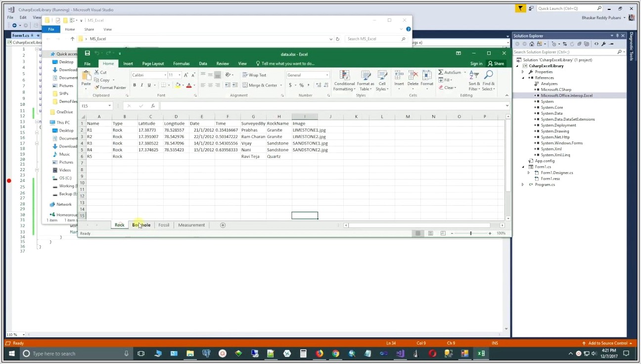Toggle Bold formatting in Excel

pyautogui.click(x=135, y=85)
